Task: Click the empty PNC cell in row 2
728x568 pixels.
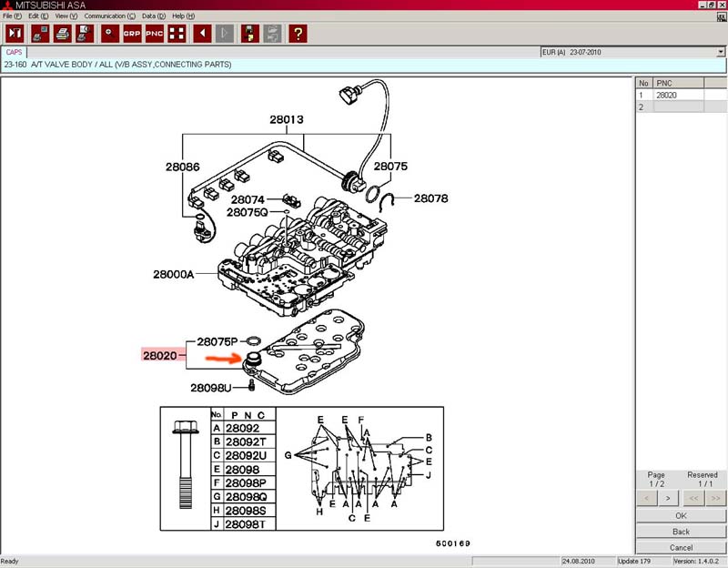Action: [x=678, y=106]
